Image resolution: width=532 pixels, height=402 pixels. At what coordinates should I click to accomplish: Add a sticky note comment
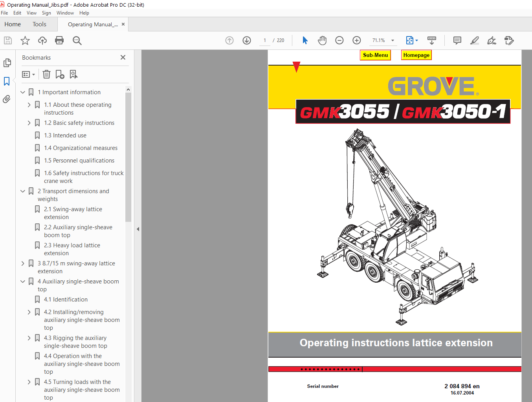click(457, 40)
